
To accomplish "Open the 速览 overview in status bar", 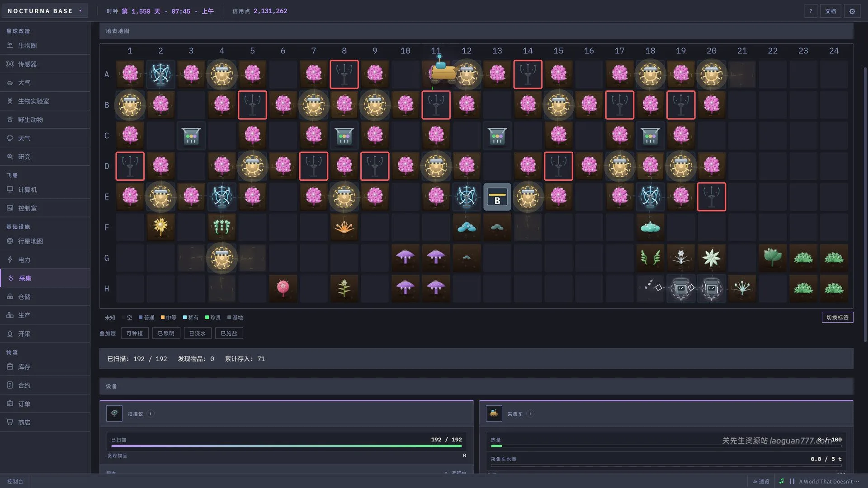I will [x=761, y=482].
